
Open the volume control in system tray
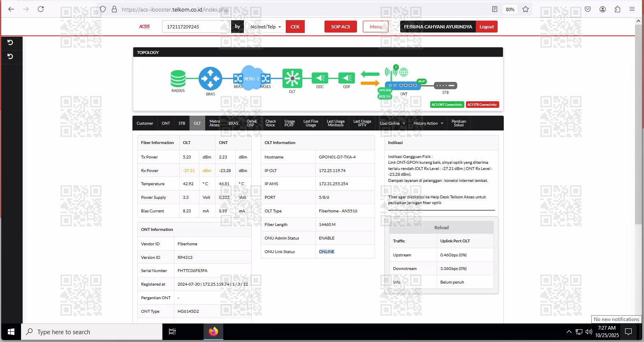589,332
